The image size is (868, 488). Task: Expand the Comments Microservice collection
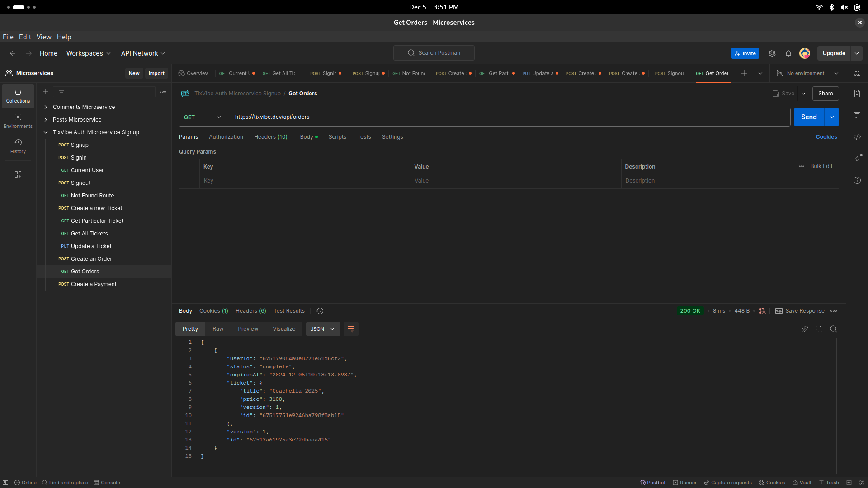click(46, 107)
